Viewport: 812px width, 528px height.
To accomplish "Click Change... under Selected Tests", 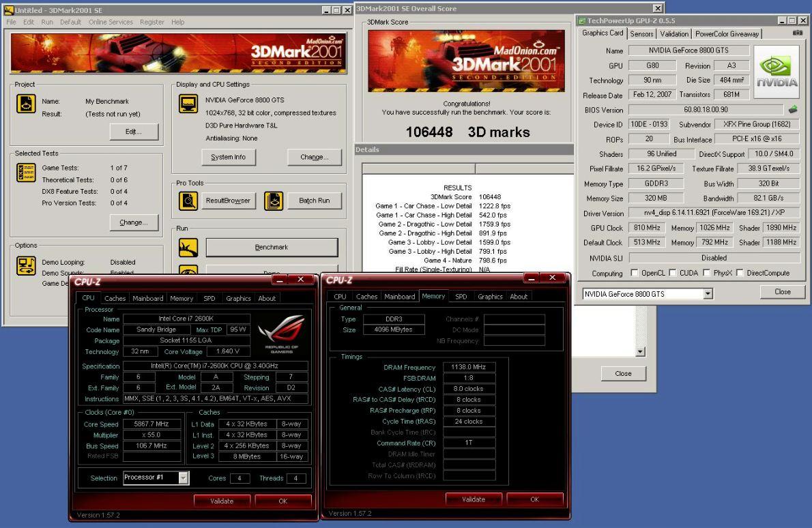I will 134,222.
